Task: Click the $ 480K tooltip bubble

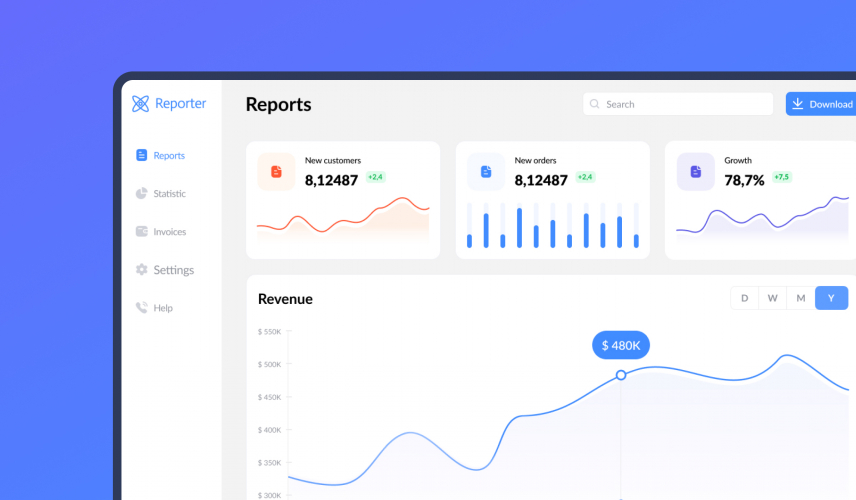Action: [x=621, y=345]
